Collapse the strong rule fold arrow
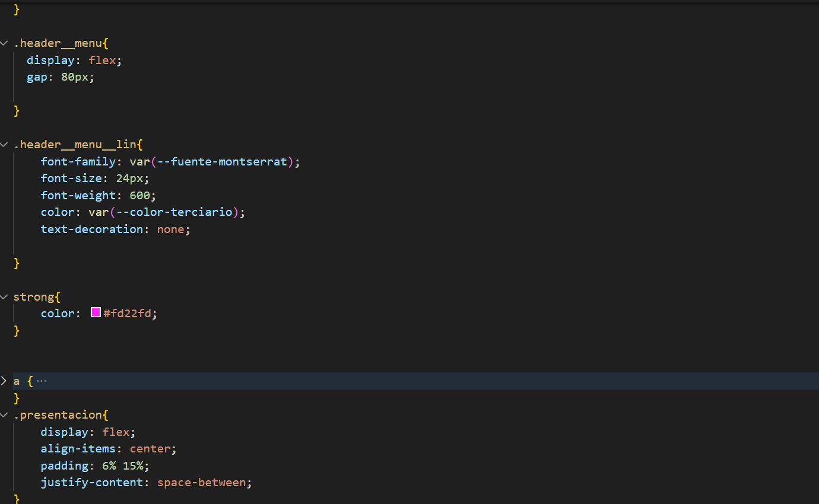Screen dimensions: 819x504 pos(4,297)
